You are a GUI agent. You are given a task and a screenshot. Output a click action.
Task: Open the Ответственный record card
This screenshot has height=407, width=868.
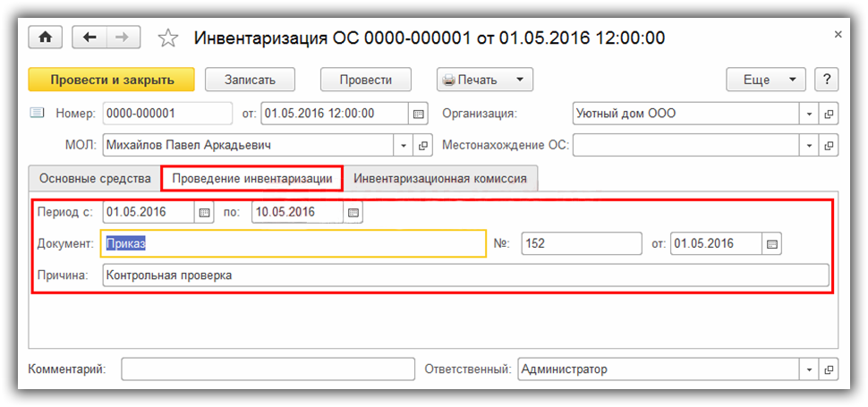[829, 369]
